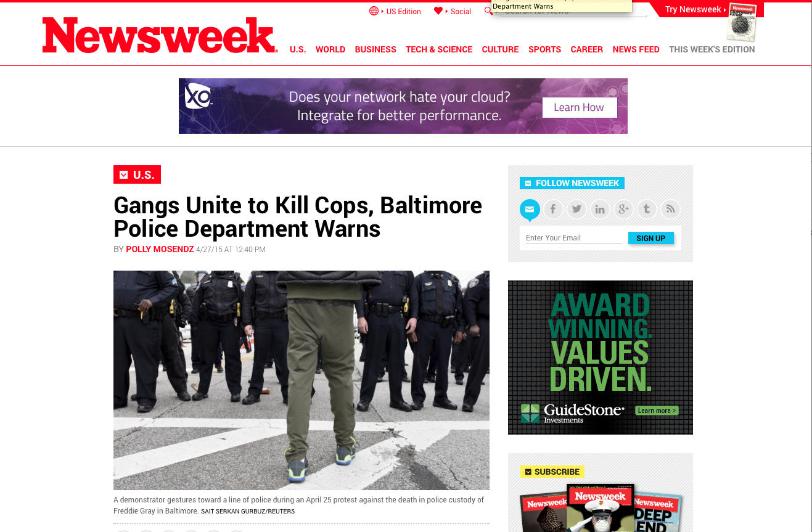Expand the Social dropdown
Screen dimensions: 812x532
[453, 11]
